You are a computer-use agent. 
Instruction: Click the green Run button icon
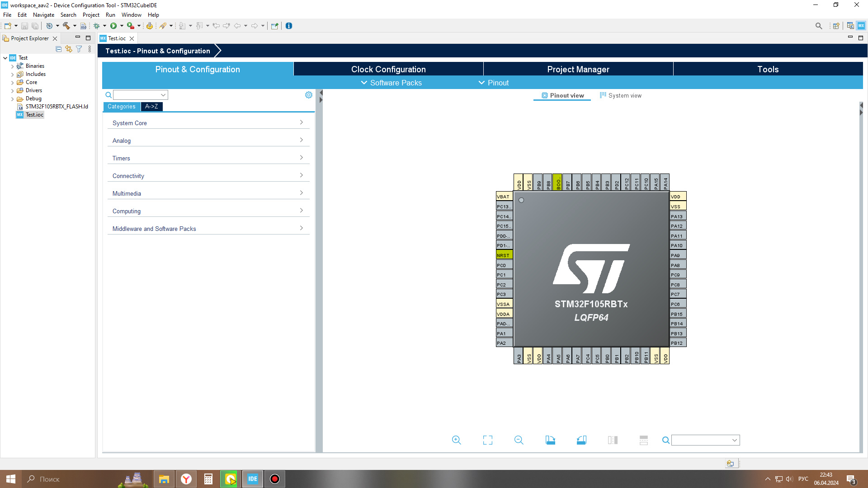tap(113, 26)
